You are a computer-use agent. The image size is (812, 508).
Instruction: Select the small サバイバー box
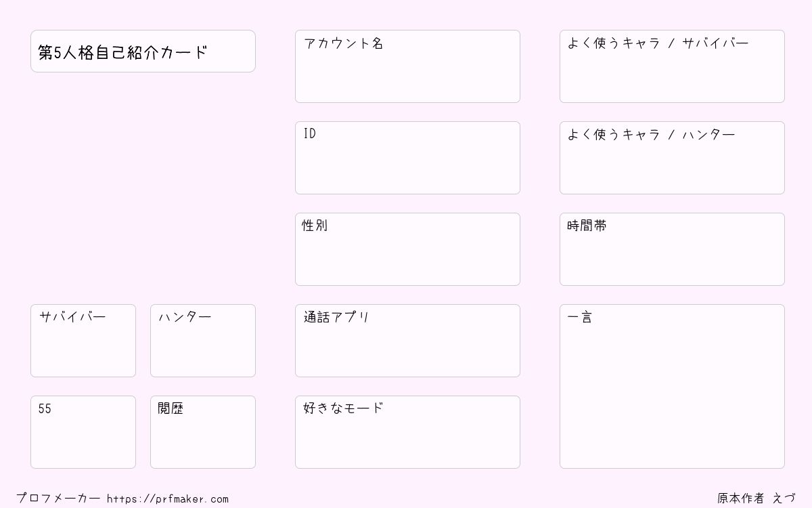click(x=83, y=341)
